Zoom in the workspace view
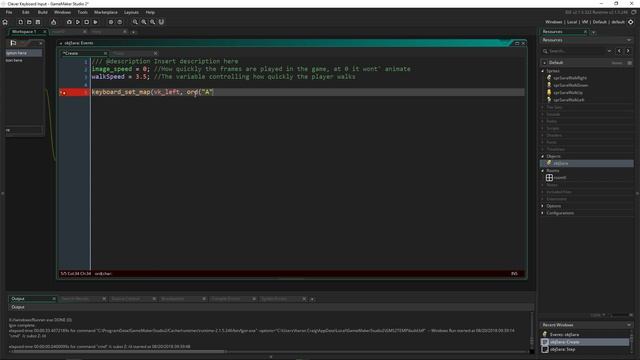640x360 pixels. (x=152, y=22)
